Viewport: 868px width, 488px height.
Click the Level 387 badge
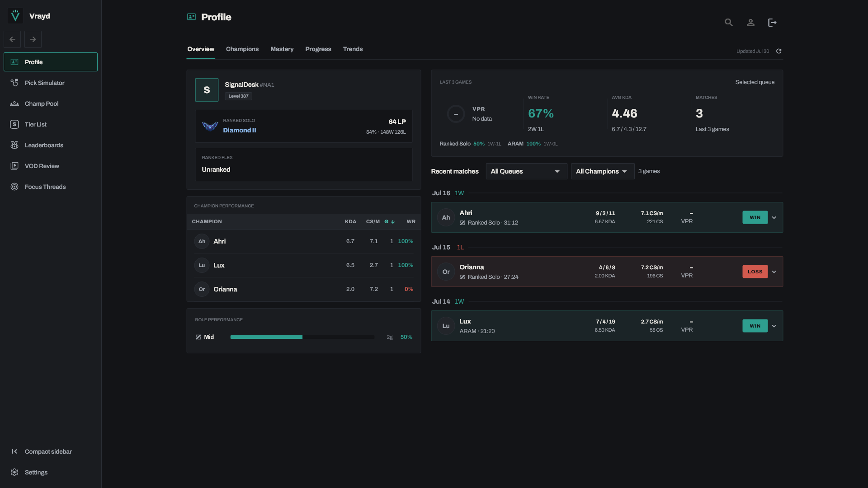tap(238, 96)
